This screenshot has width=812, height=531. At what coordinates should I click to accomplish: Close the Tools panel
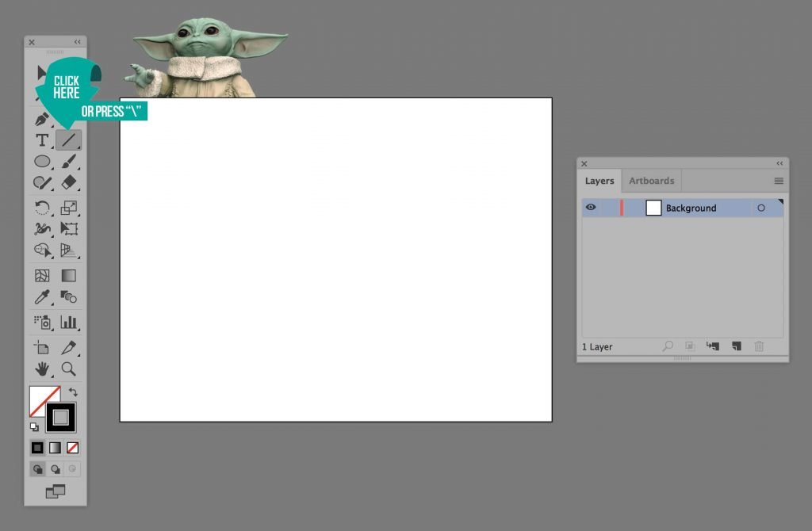(x=32, y=43)
